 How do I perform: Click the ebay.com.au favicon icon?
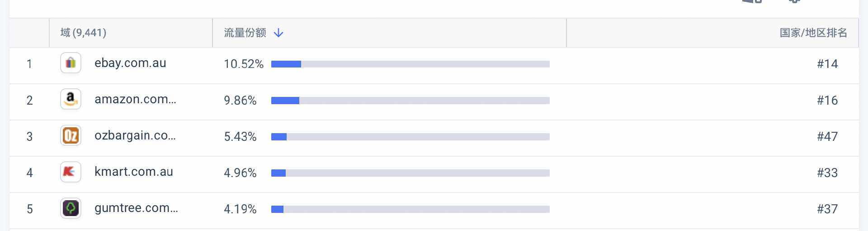[71, 63]
